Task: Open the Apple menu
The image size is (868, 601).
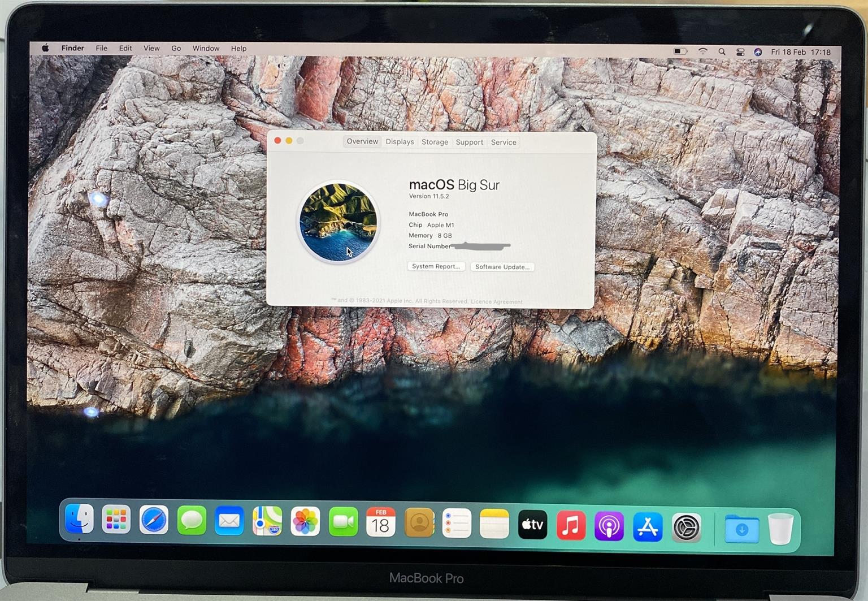Action: (45, 48)
